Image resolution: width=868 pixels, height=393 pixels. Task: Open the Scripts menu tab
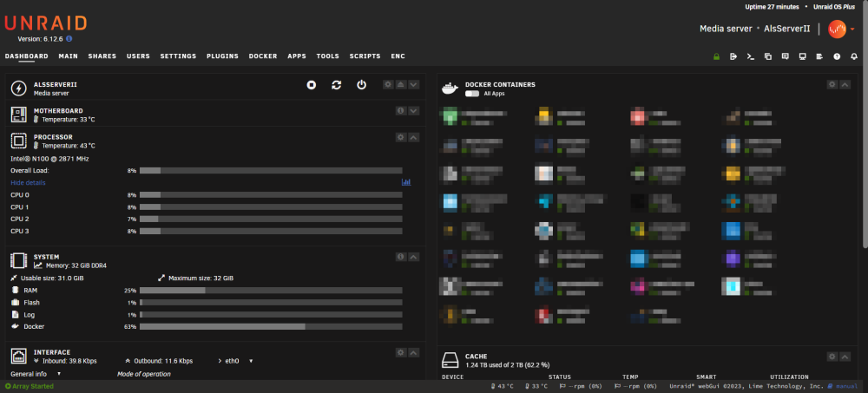[x=365, y=56]
